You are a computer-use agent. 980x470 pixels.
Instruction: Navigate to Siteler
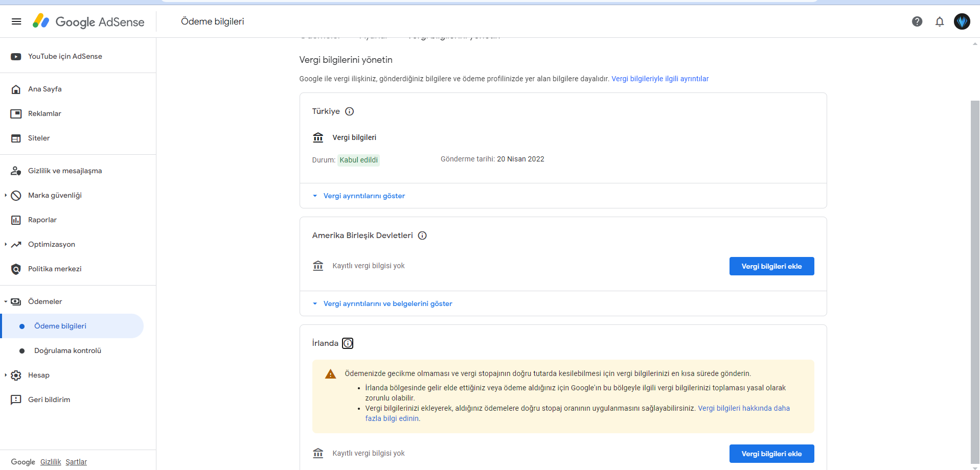(x=39, y=138)
